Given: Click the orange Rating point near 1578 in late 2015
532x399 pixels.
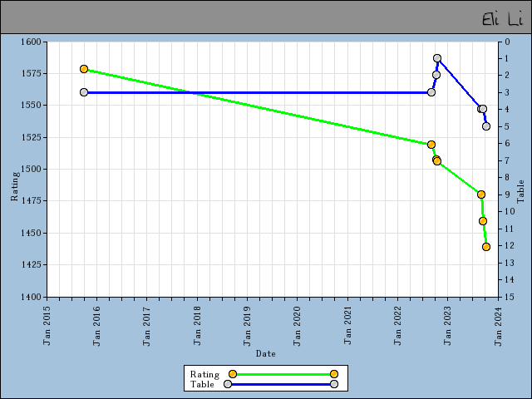Looking at the screenshot, I should pos(84,69).
